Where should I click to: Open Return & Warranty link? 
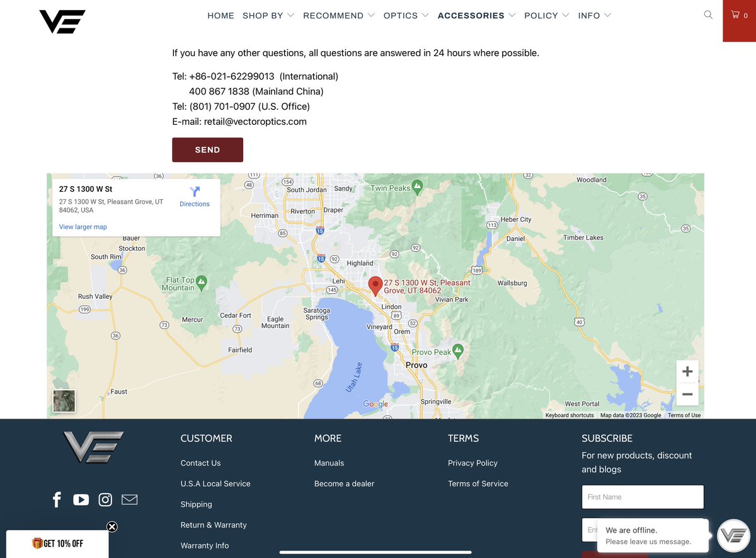click(x=214, y=525)
